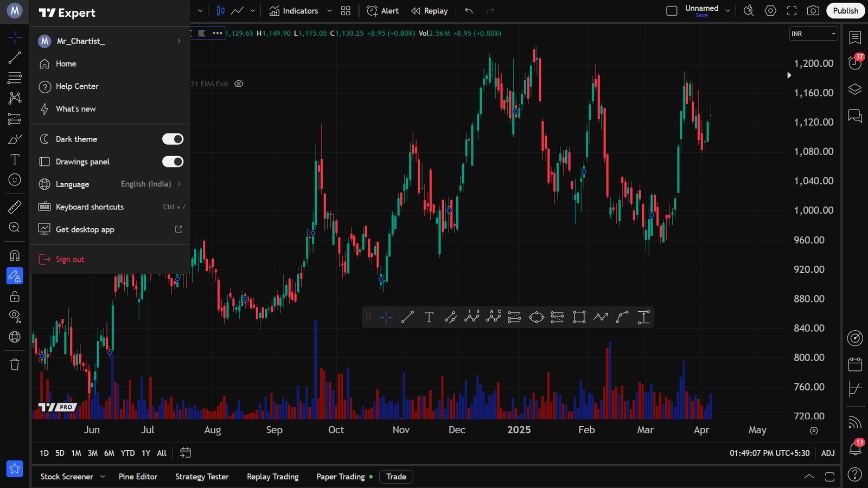Select the arrow path tool in floating toolbar
The image size is (868, 488).
click(601, 317)
